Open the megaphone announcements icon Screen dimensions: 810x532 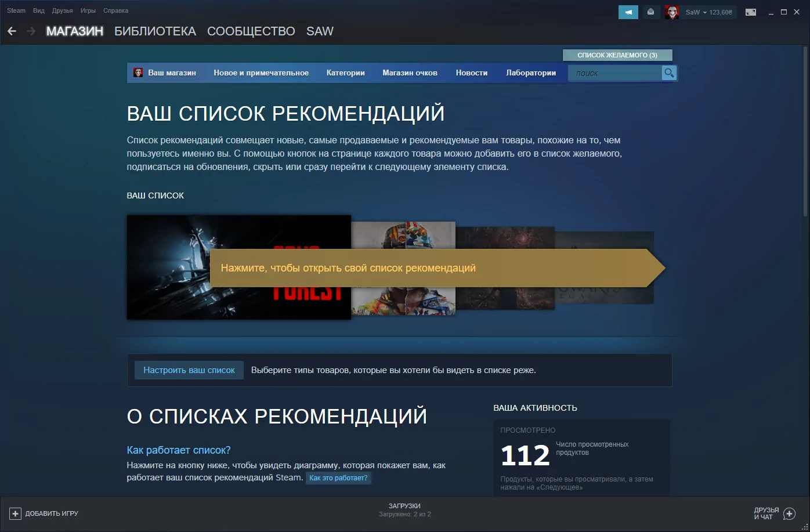pyautogui.click(x=628, y=12)
